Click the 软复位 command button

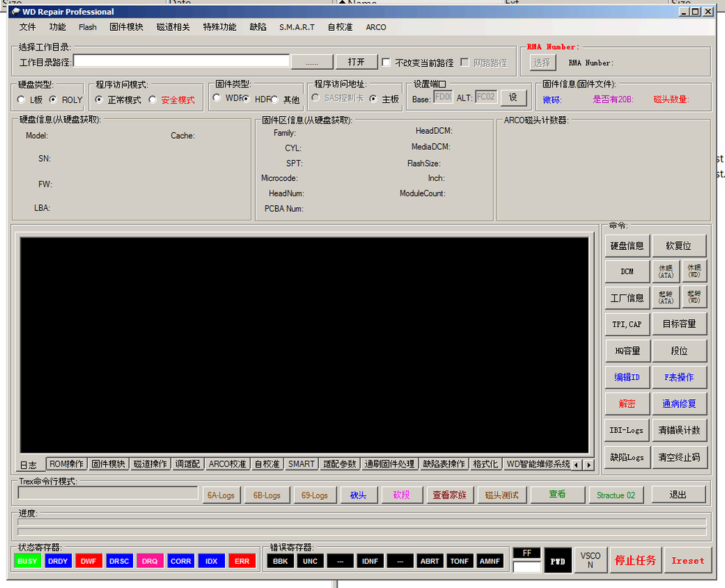point(679,246)
